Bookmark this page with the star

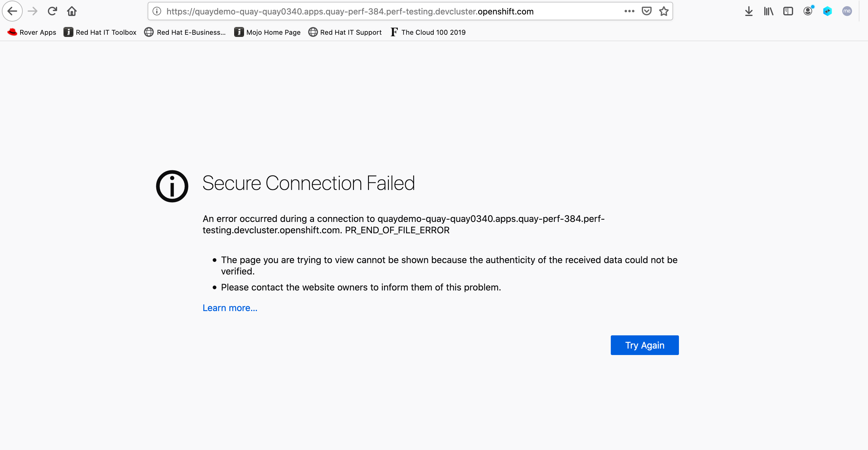664,11
